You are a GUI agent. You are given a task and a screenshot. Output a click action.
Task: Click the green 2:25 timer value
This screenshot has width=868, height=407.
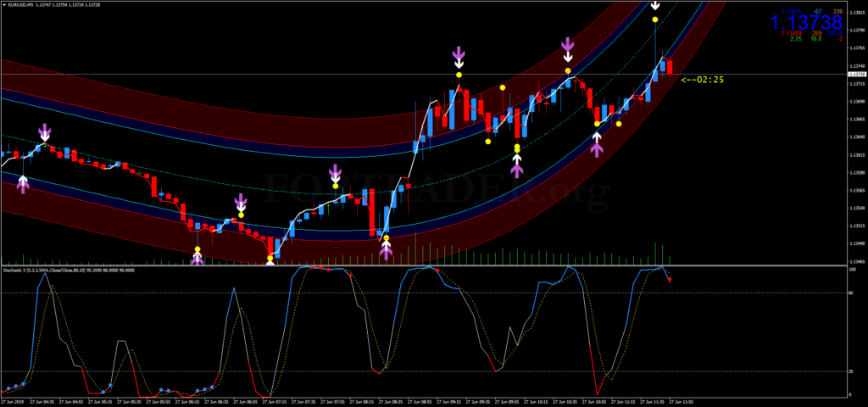pyautogui.click(x=795, y=39)
